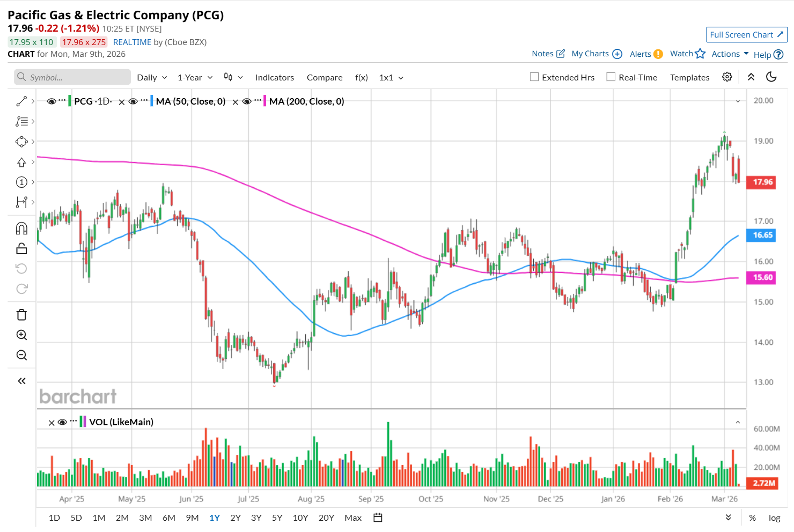The height and width of the screenshot is (532, 794).
Task: Click the lock drawings icon
Action: (21, 248)
